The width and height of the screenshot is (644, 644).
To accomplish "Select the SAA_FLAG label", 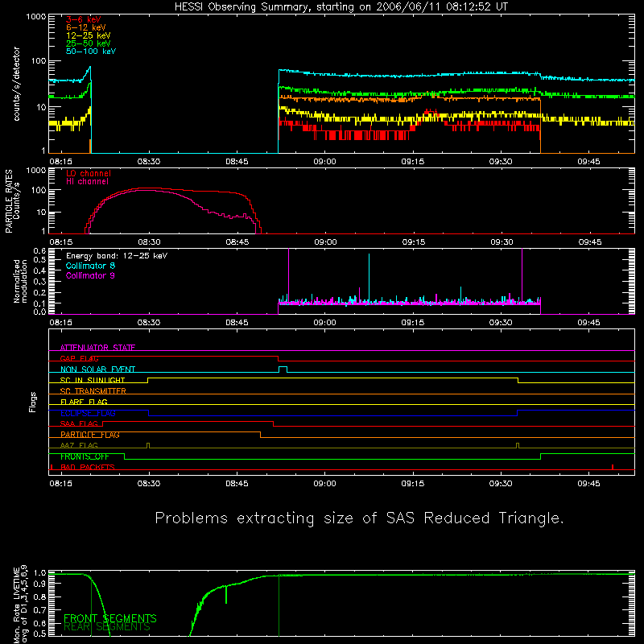I will coord(79,423).
